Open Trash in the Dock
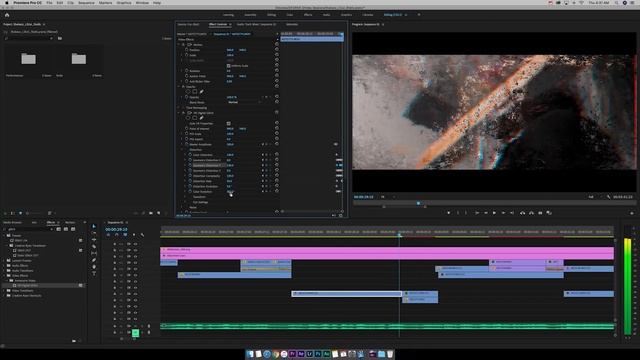The height and width of the screenshot is (360, 640). [x=390, y=354]
